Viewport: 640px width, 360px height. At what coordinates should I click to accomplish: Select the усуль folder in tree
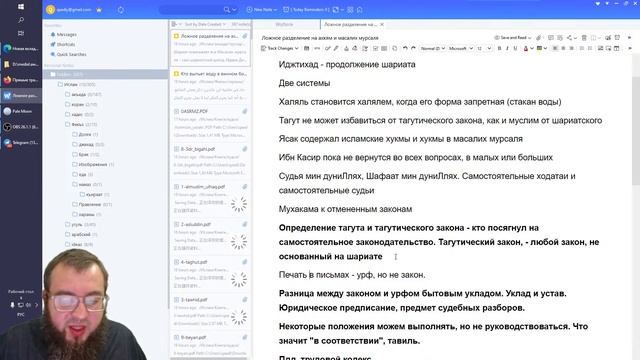(77, 224)
